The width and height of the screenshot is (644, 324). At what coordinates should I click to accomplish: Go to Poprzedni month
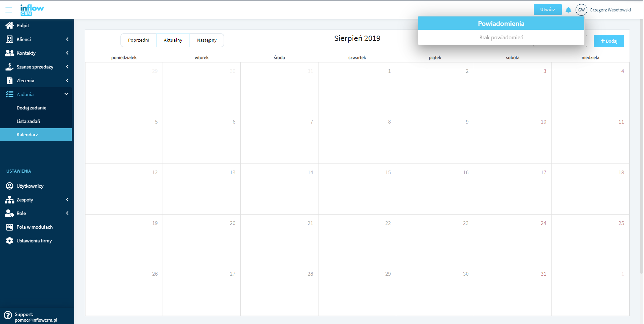click(x=138, y=40)
